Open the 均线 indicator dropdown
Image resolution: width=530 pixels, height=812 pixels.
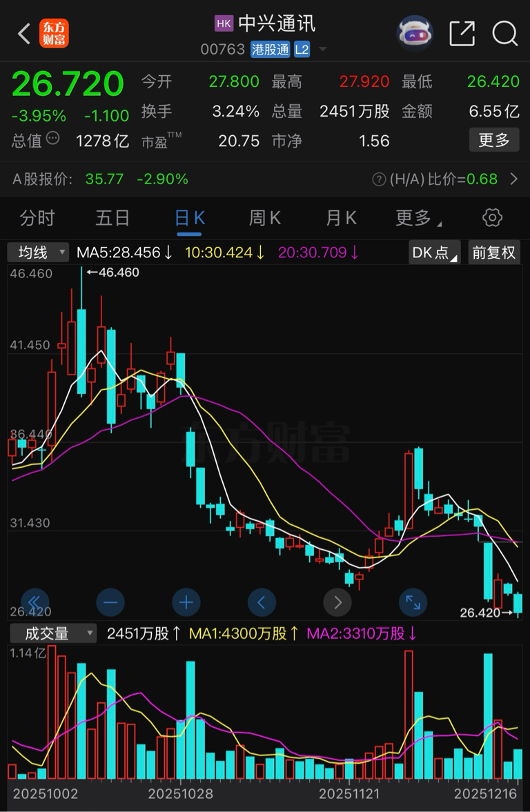38,252
